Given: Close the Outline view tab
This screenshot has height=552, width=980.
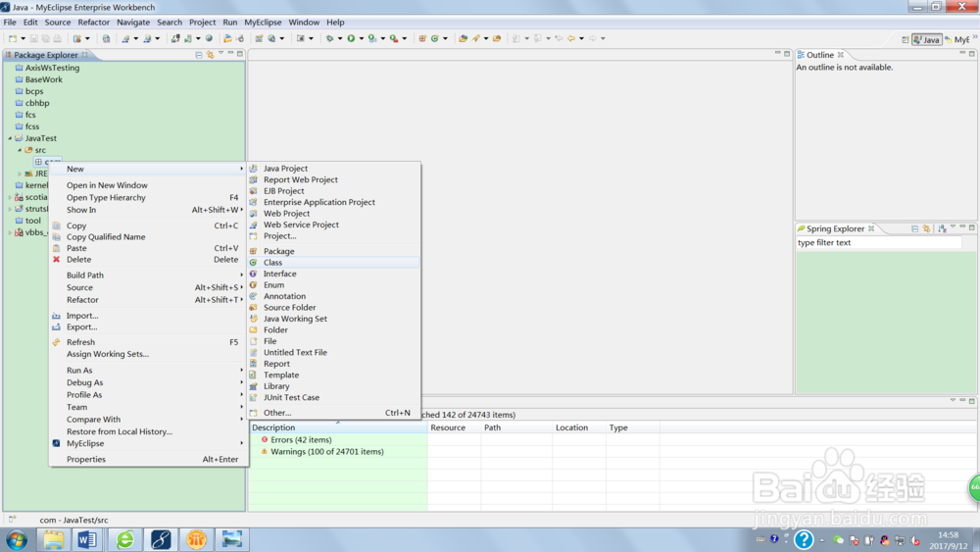Looking at the screenshot, I should coord(841,55).
